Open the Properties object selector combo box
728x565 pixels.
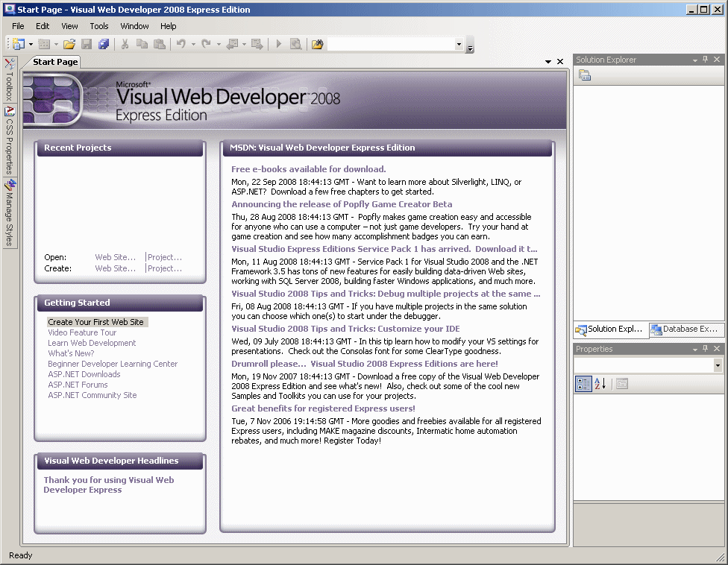click(x=648, y=365)
